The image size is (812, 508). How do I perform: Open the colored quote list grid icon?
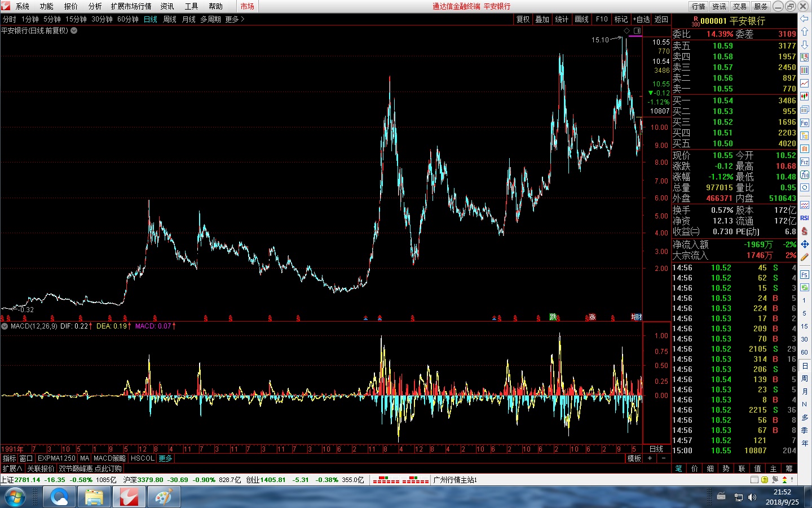click(x=805, y=71)
